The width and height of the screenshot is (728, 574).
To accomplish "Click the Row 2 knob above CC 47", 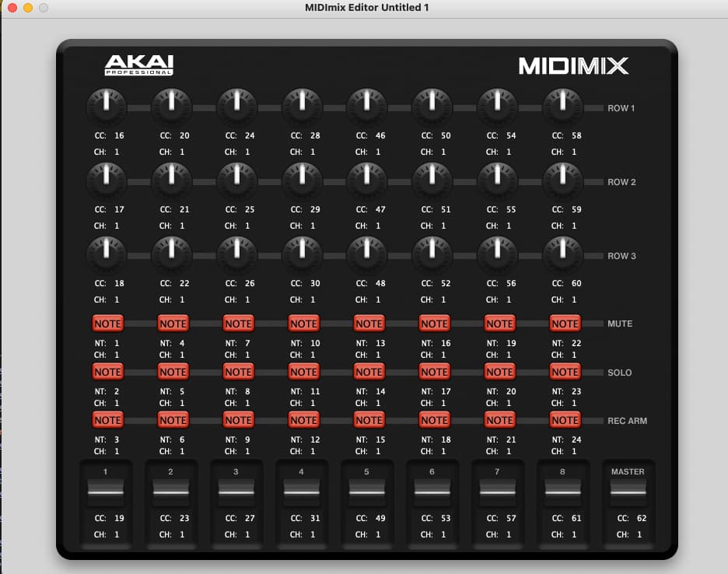I will 367,180.
